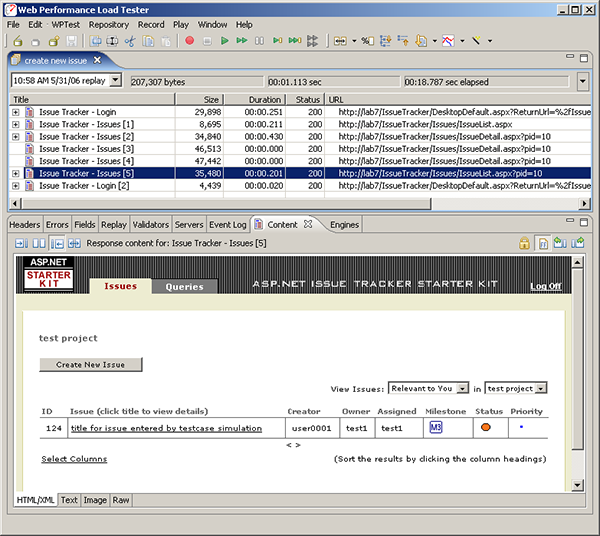The width and height of the screenshot is (600, 536).
Task: Click the issue title link for ID 124
Action: (x=166, y=428)
